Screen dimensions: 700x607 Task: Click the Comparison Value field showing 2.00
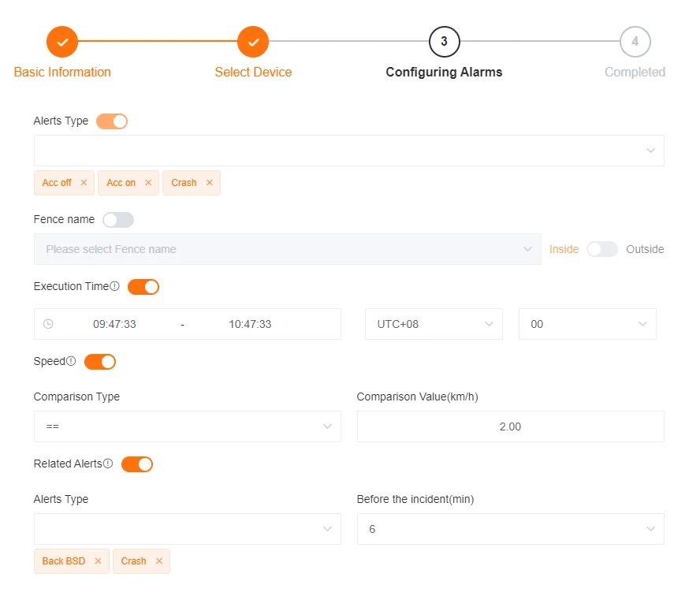click(x=510, y=426)
